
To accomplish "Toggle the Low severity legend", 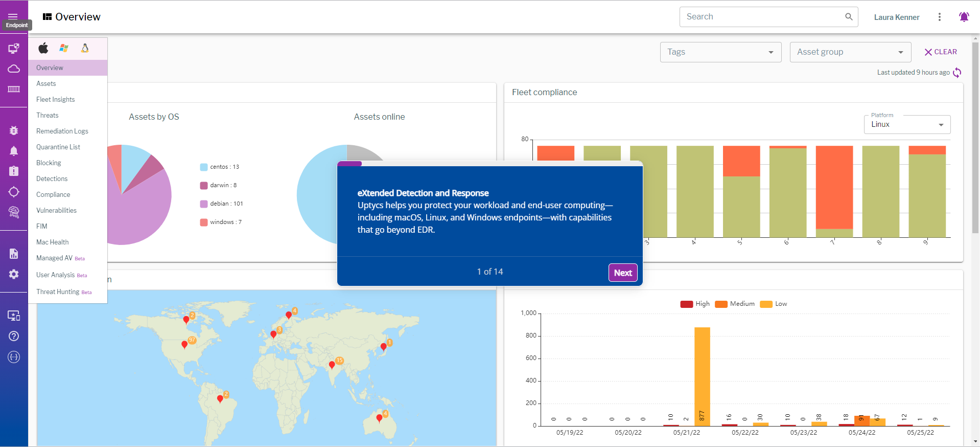I will pyautogui.click(x=774, y=304).
